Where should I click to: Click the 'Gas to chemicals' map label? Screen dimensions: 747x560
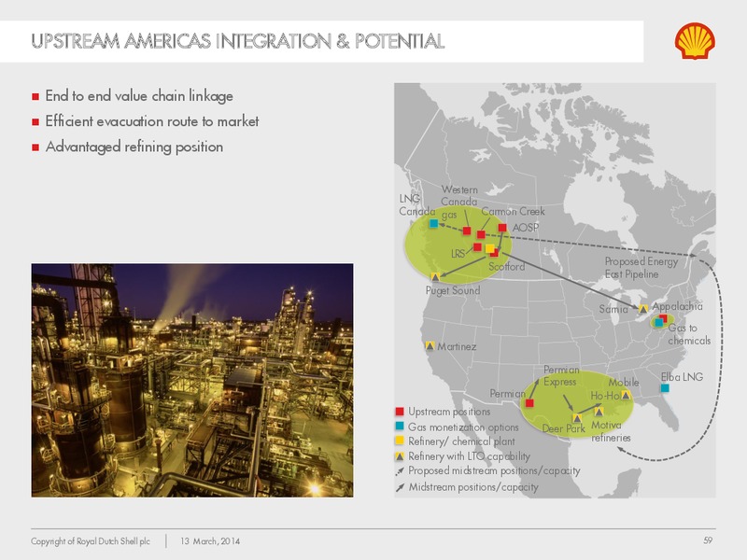(x=689, y=334)
